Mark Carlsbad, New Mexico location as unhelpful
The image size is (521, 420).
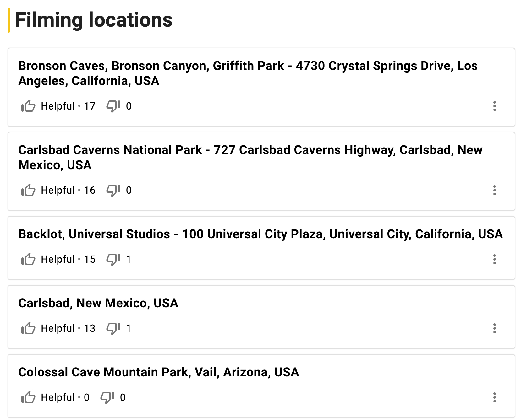pos(113,328)
